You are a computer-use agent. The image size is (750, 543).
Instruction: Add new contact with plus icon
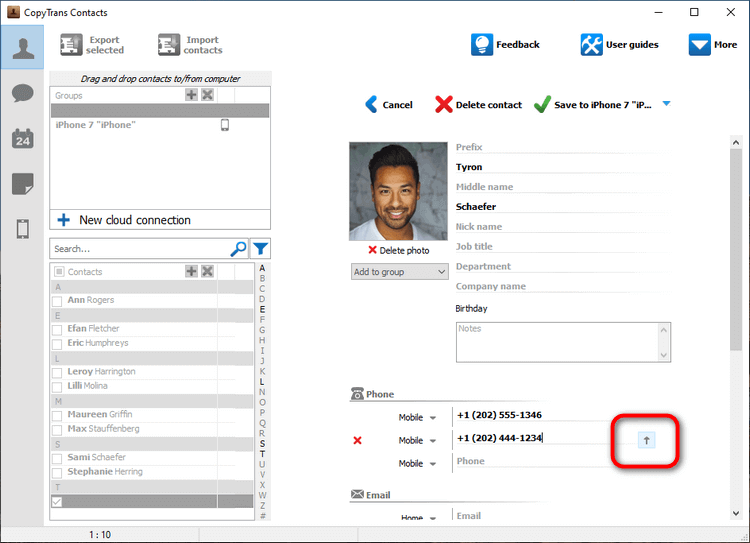coord(191,271)
